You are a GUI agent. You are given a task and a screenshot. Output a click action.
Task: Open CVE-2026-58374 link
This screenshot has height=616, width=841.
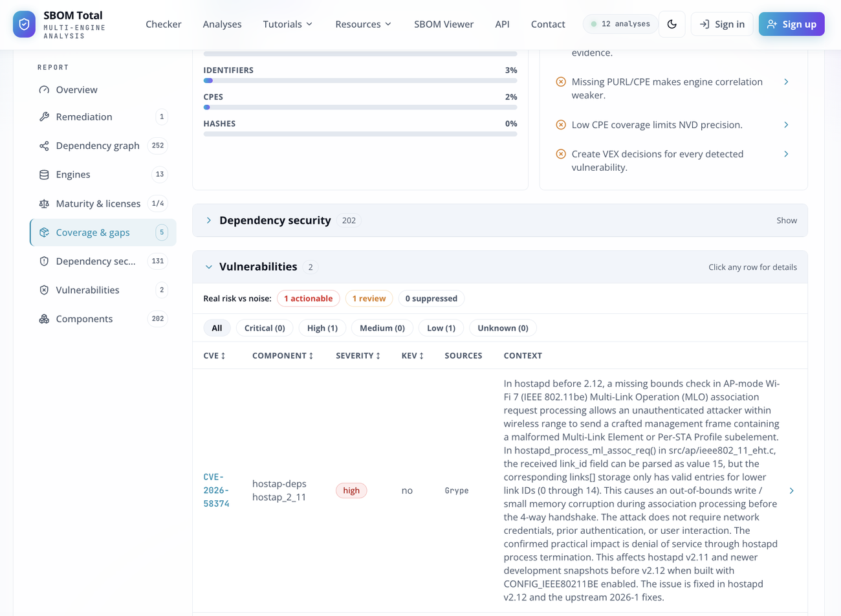point(216,490)
